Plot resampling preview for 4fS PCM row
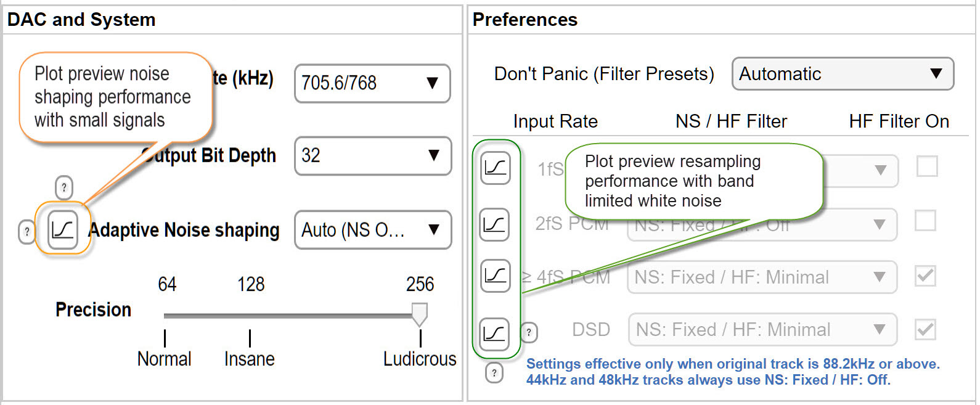The height and width of the screenshot is (405, 980). click(495, 276)
